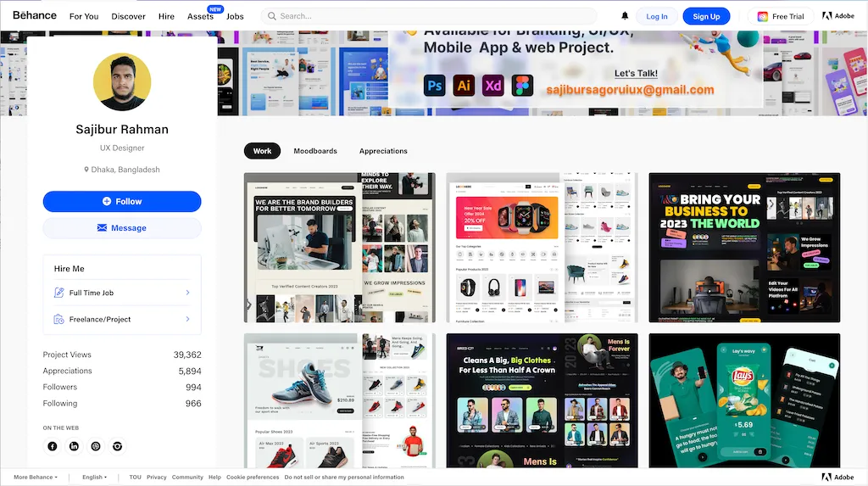This screenshot has height=486, width=868.
Task: Click the location pin near Dhaka
Action: coord(86,170)
